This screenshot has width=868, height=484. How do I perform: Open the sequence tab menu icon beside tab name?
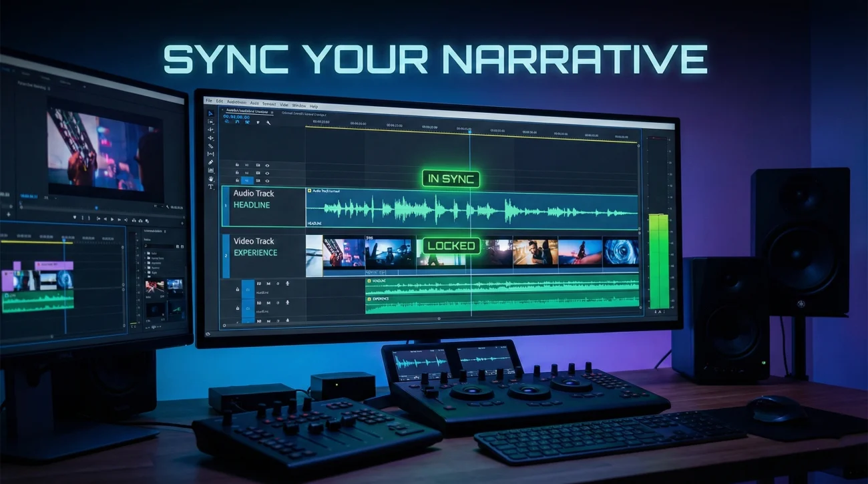(272, 112)
